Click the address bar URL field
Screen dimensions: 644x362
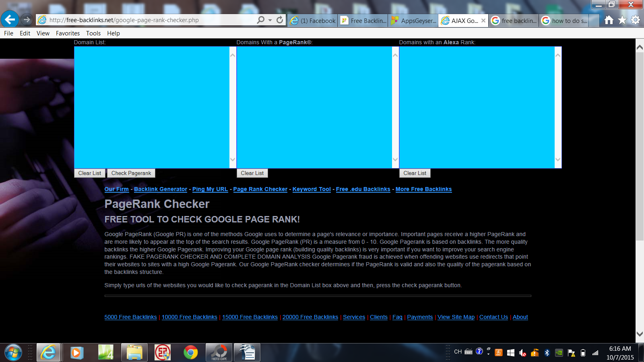(x=151, y=20)
